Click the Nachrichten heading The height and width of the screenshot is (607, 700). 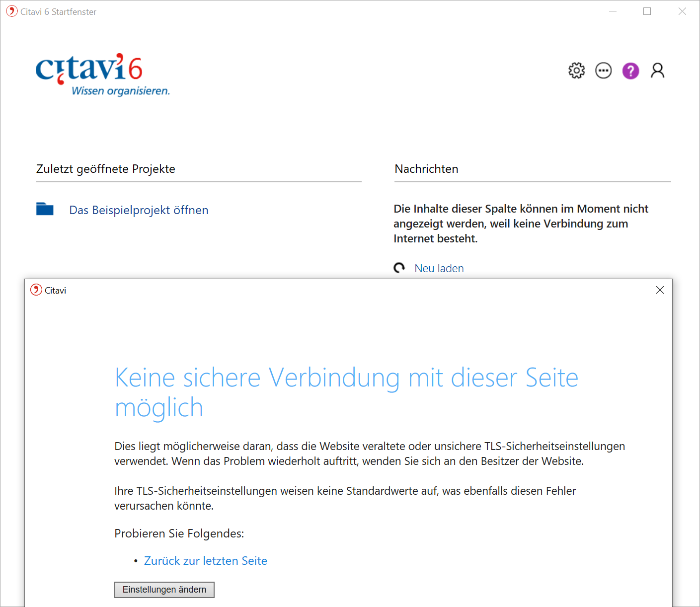(426, 169)
